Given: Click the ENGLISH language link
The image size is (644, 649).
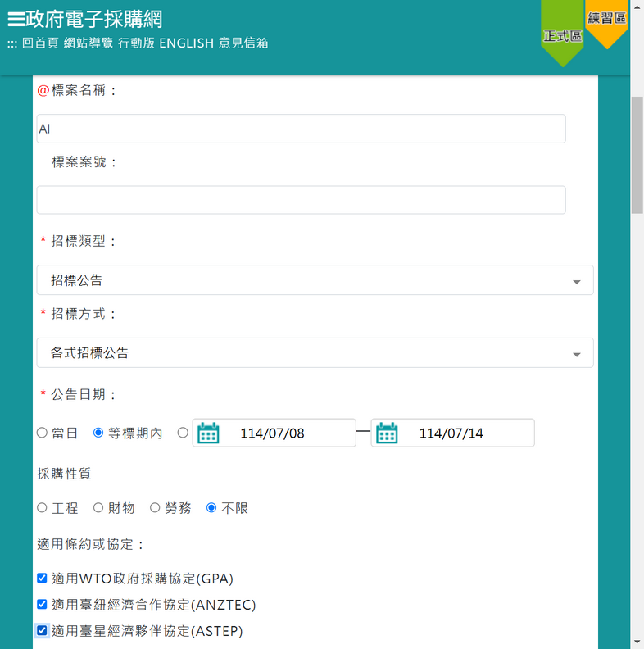Looking at the screenshot, I should (x=186, y=43).
